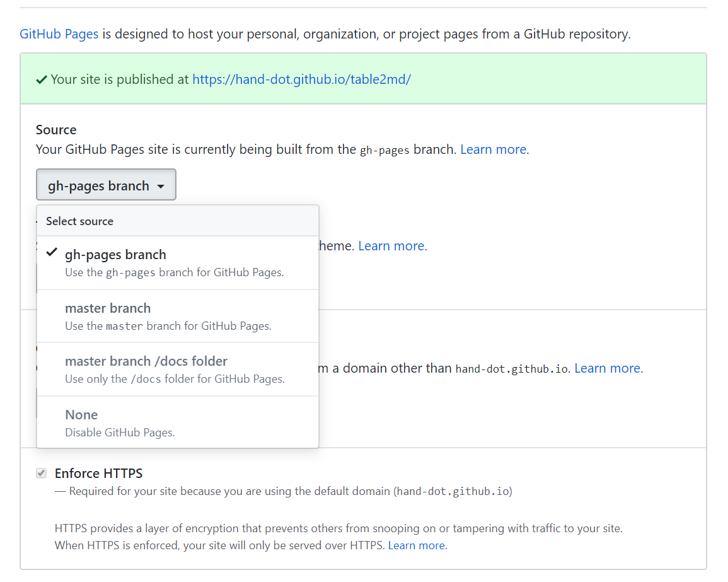The width and height of the screenshot is (728, 582).
Task: Click the Select source header text
Action: [x=80, y=221]
